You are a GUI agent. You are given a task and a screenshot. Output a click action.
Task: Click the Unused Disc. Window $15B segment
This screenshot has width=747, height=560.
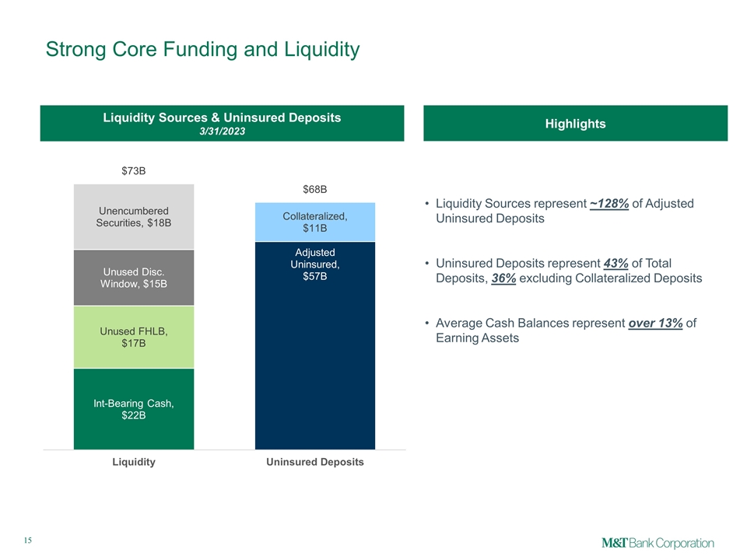133,278
